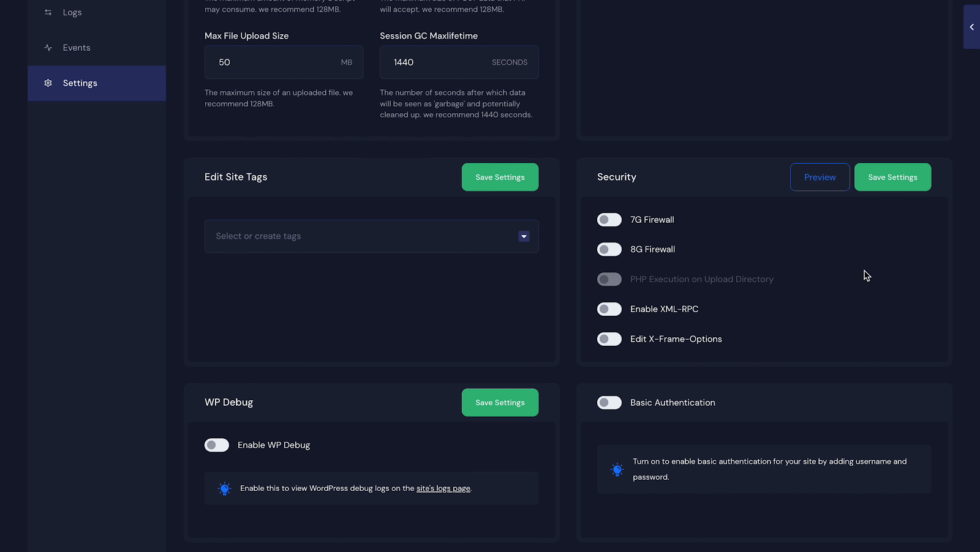
Task: Click Save Settings in Edit Site Tags
Action: (500, 177)
